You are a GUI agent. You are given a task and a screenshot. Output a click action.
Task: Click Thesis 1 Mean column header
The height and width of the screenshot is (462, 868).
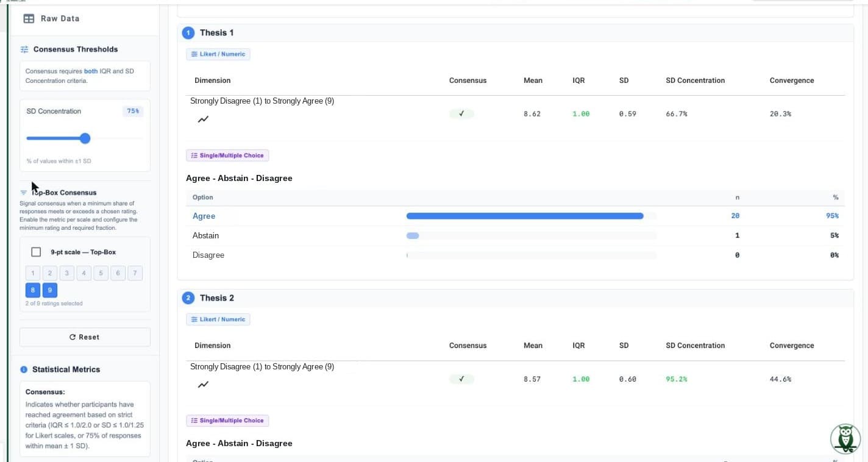[x=533, y=80]
